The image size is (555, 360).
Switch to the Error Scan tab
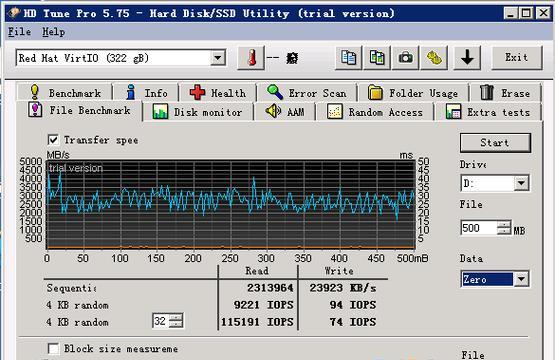[307, 93]
